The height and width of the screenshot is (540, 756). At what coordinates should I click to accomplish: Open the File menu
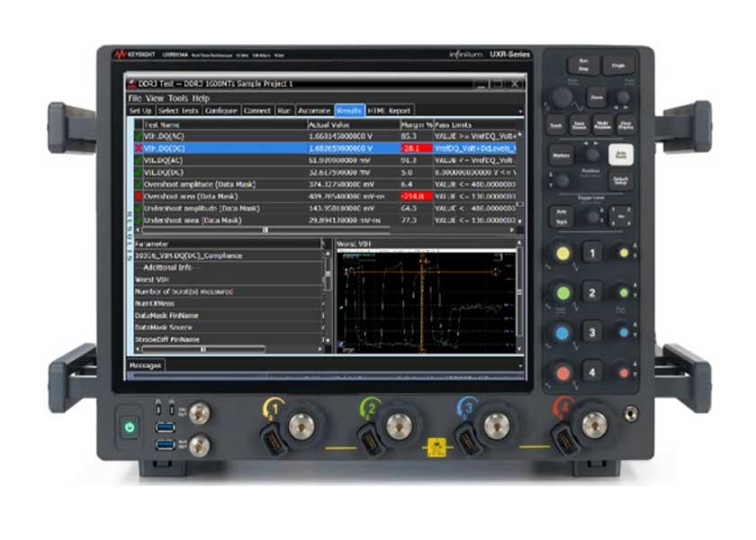coord(134,98)
